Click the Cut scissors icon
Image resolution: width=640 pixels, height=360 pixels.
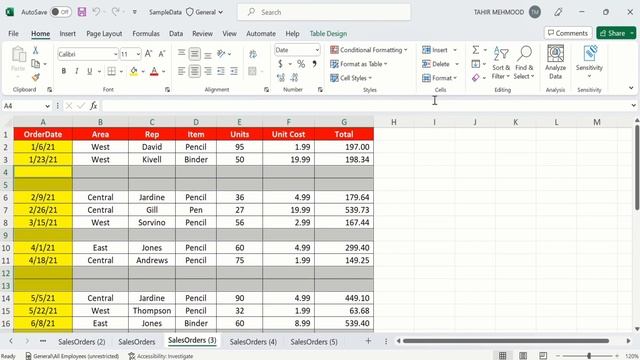pos(36,50)
